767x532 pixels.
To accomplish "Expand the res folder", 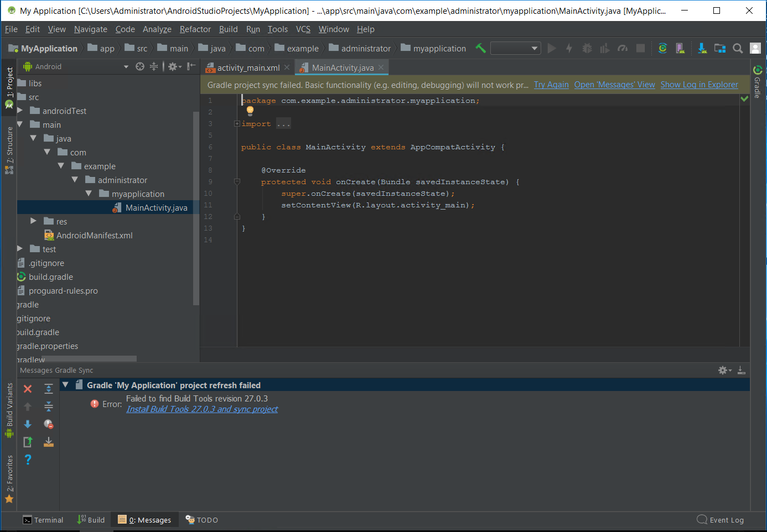I will [34, 221].
